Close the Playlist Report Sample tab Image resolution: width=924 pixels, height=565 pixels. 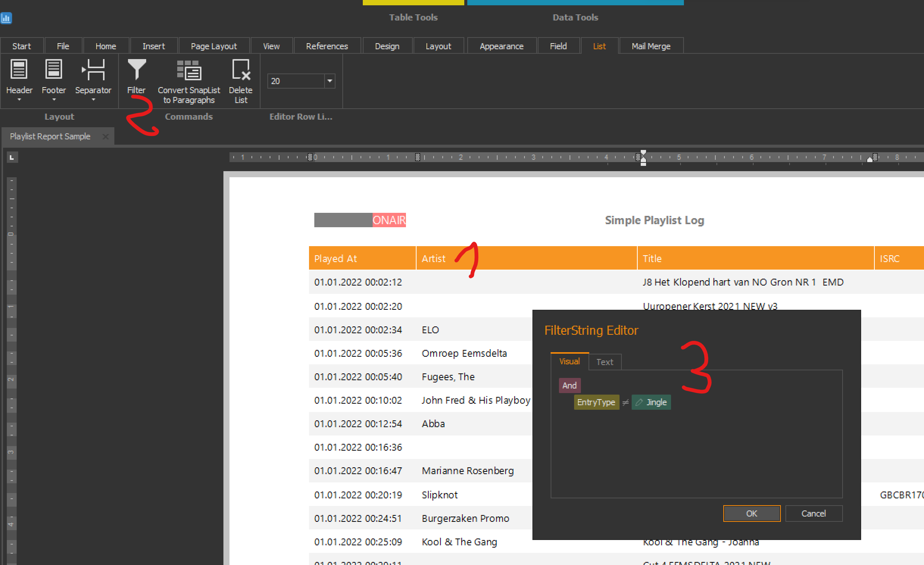106,137
